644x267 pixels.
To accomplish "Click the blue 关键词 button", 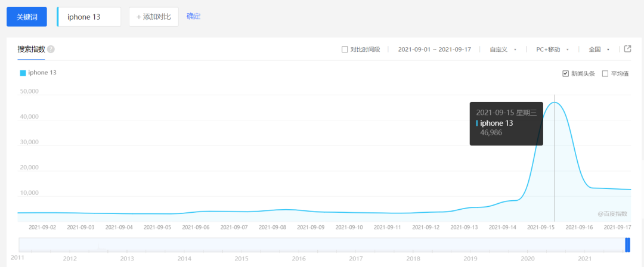I will tap(27, 17).
